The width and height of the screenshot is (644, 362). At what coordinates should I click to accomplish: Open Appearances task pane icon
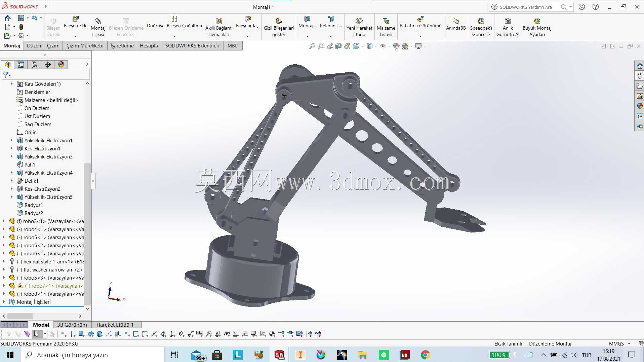(640, 106)
